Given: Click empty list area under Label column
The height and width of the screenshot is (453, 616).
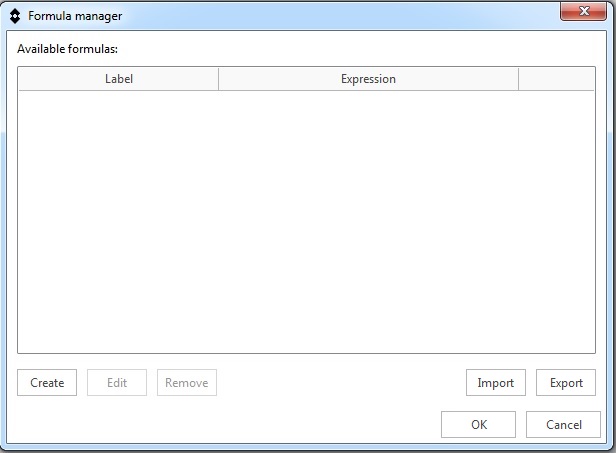Looking at the screenshot, I should (118, 220).
